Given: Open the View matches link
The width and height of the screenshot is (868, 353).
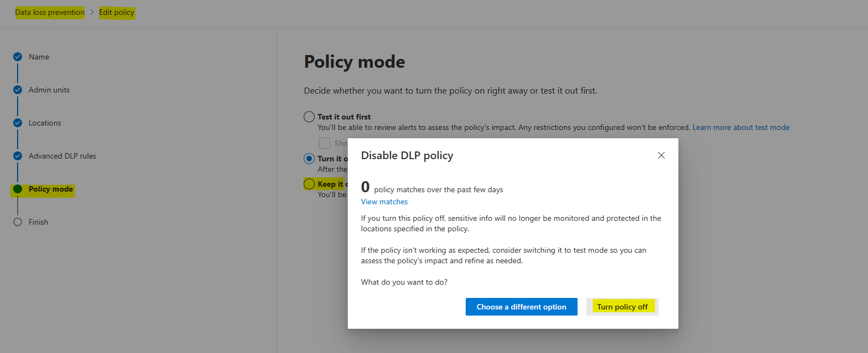Looking at the screenshot, I should click(384, 202).
